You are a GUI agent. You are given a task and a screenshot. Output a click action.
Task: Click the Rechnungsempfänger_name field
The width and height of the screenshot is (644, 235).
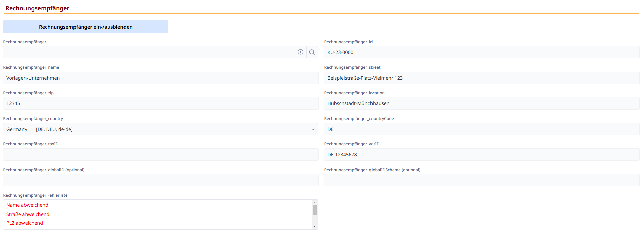click(x=160, y=78)
